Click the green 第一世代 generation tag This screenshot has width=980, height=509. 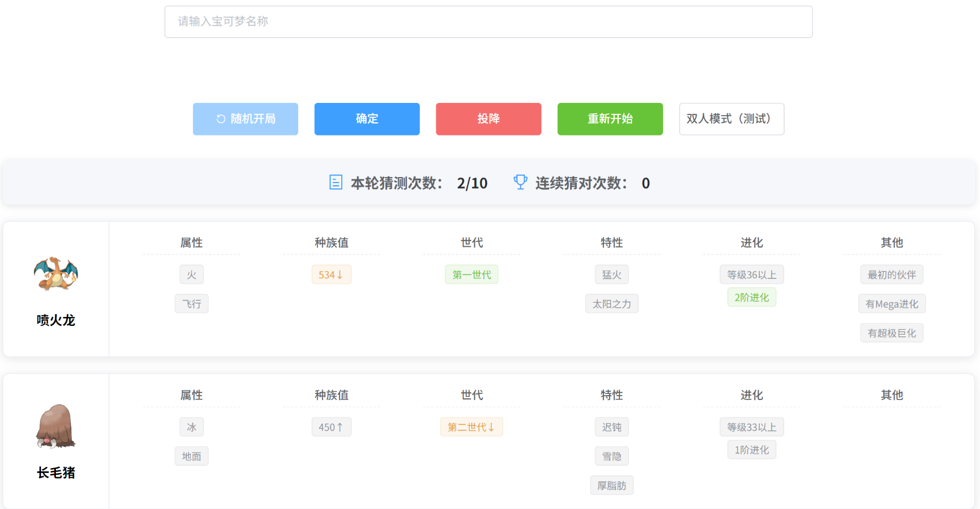(x=472, y=274)
